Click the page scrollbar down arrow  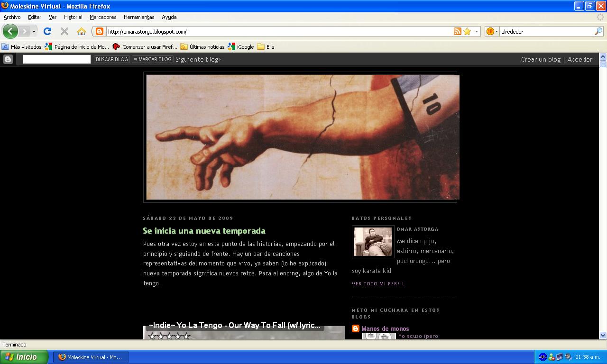pos(603,335)
